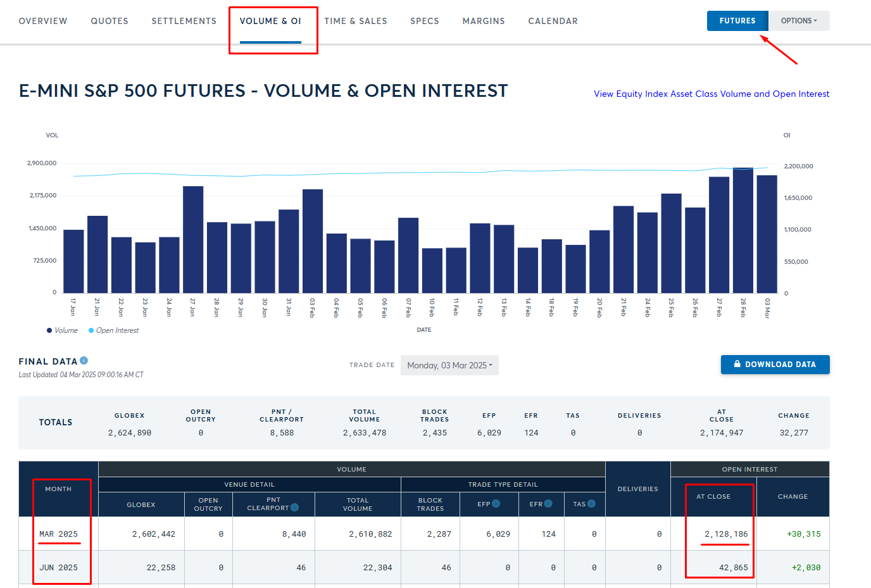Click the Last Updated timestamp text
Image resolution: width=871 pixels, height=588 pixels.
(x=81, y=375)
